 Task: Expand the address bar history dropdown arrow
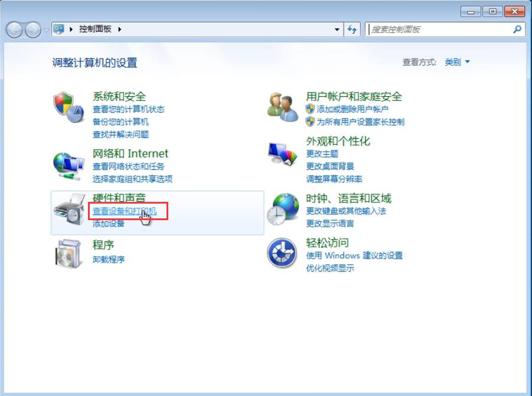(337, 29)
